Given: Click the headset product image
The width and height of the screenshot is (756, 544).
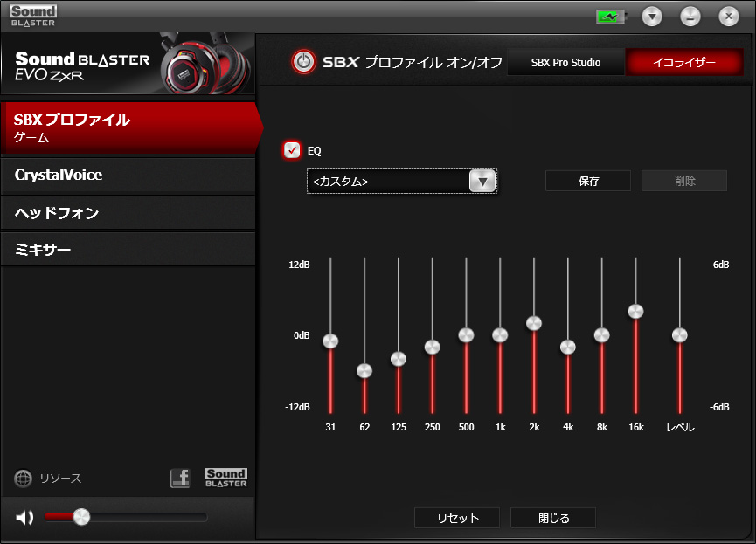Looking at the screenshot, I should click(207, 64).
